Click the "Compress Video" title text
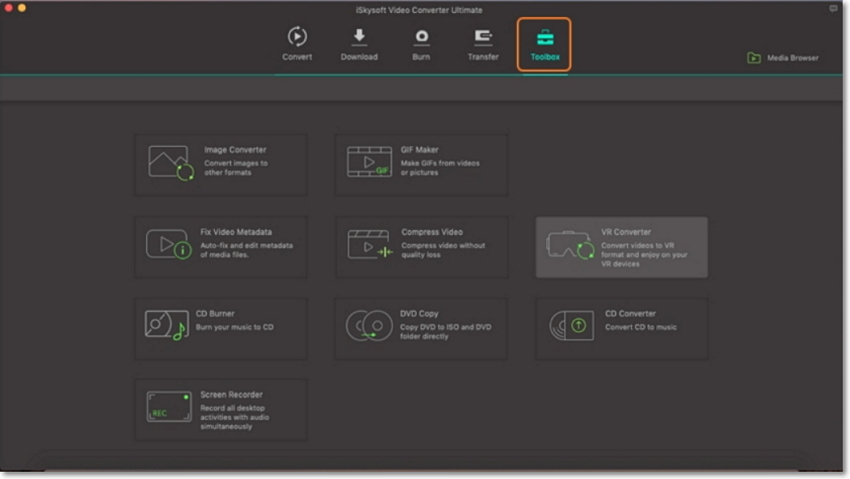The width and height of the screenshot is (850, 479). click(x=432, y=232)
